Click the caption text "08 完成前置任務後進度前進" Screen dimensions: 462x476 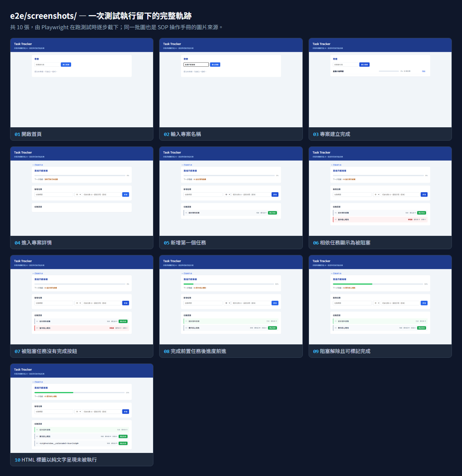195,351
